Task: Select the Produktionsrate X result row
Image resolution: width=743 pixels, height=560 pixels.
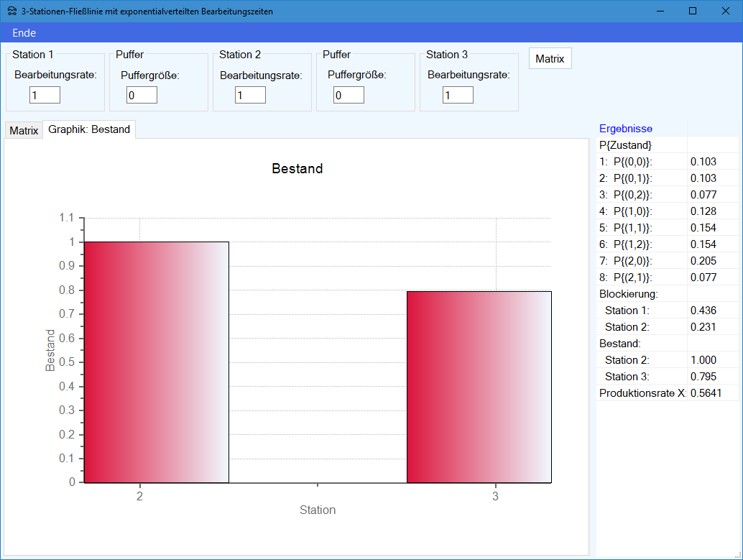Action: click(x=642, y=393)
